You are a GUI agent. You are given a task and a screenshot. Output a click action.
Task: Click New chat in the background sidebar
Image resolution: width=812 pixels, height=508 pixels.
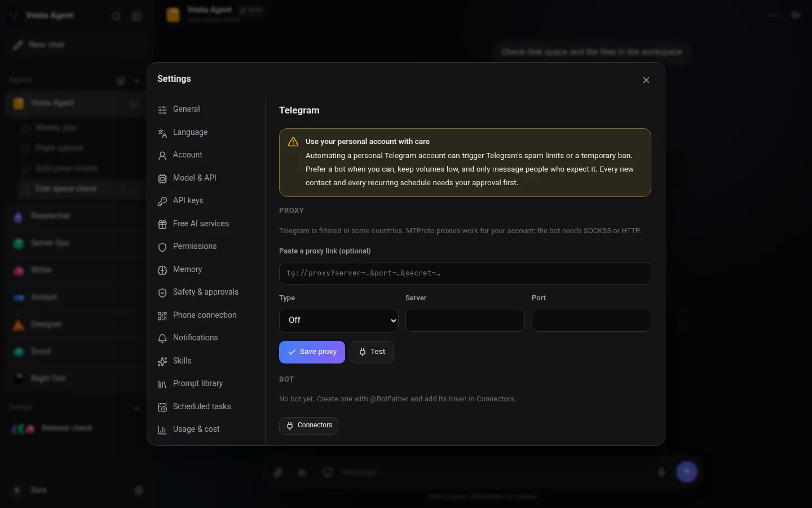pyautogui.click(x=76, y=45)
